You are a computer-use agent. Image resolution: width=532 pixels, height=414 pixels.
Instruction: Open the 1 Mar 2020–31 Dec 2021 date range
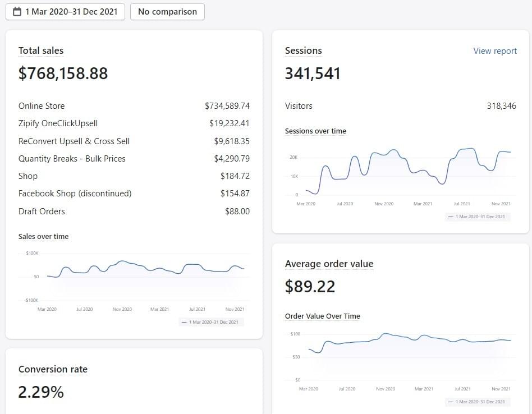click(71, 12)
